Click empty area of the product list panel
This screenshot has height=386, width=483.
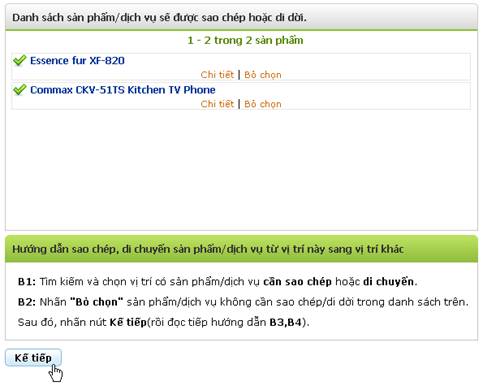click(x=241, y=170)
